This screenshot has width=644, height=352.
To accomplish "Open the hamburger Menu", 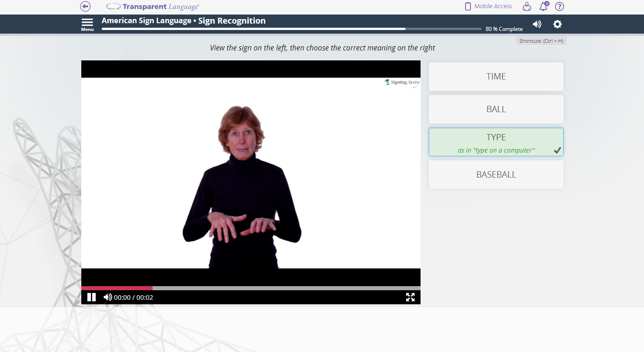I will pyautogui.click(x=87, y=24).
